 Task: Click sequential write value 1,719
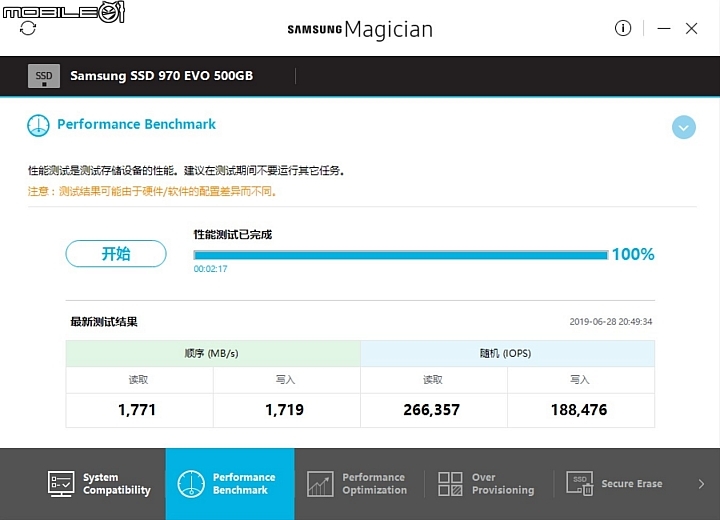[285, 410]
